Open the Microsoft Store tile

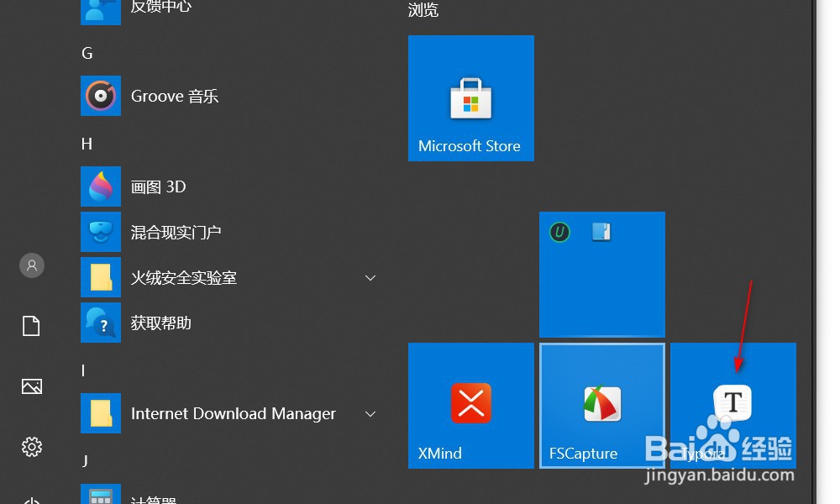tap(471, 98)
